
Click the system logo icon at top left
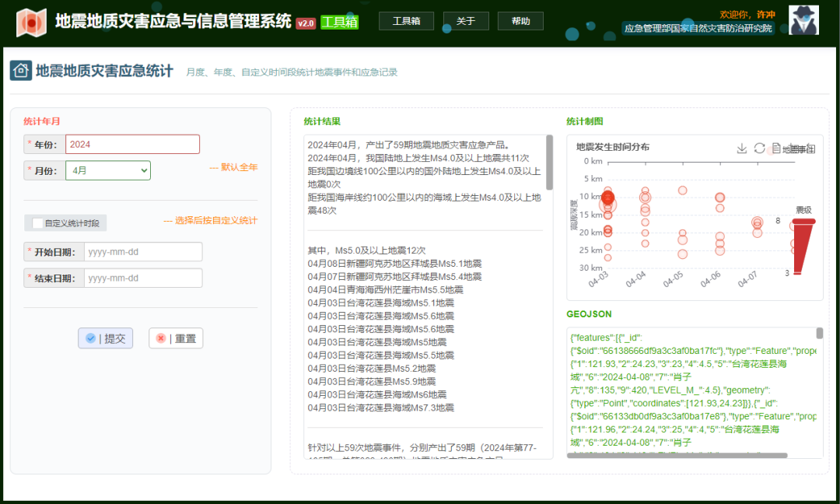coord(30,23)
